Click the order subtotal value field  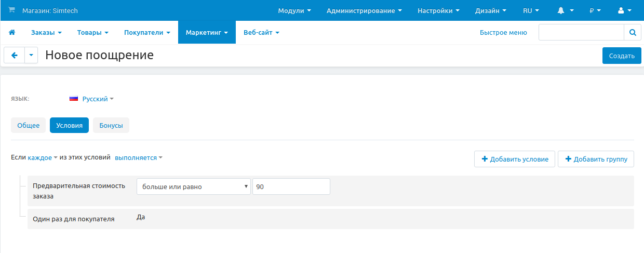(x=291, y=187)
